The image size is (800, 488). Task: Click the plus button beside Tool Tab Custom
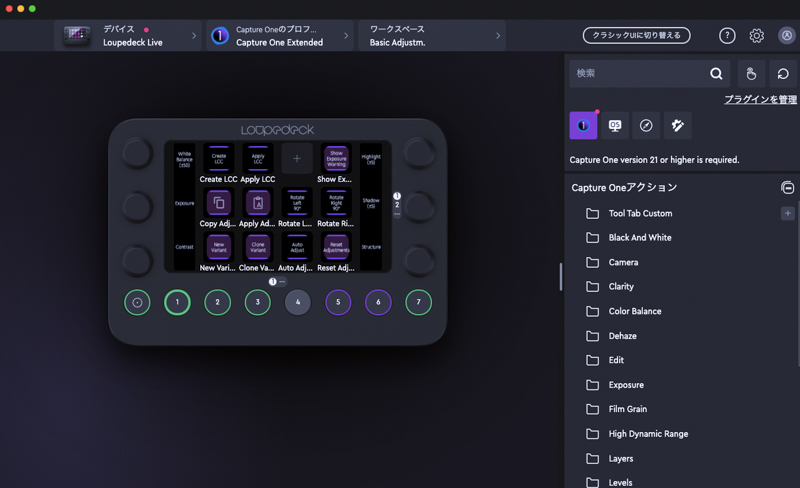(787, 213)
